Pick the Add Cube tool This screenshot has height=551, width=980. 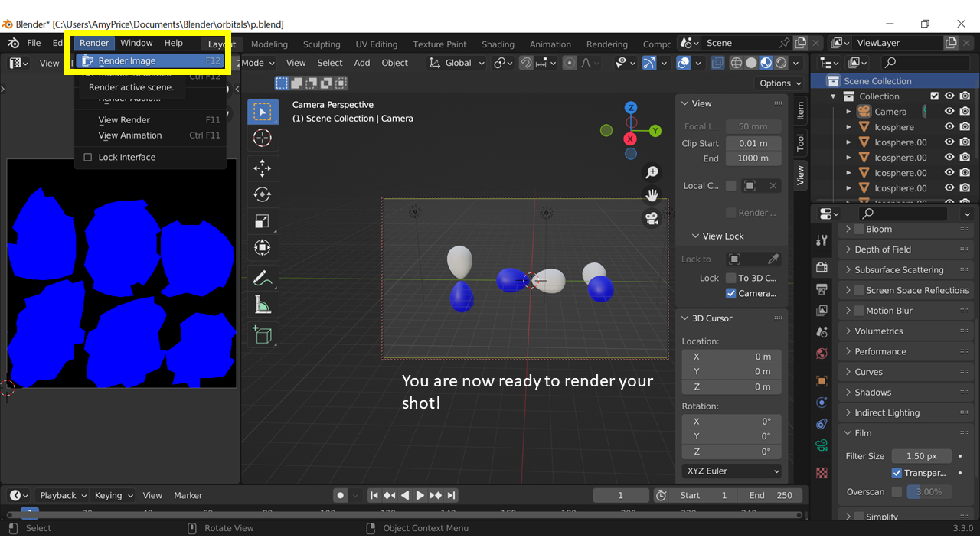(263, 334)
